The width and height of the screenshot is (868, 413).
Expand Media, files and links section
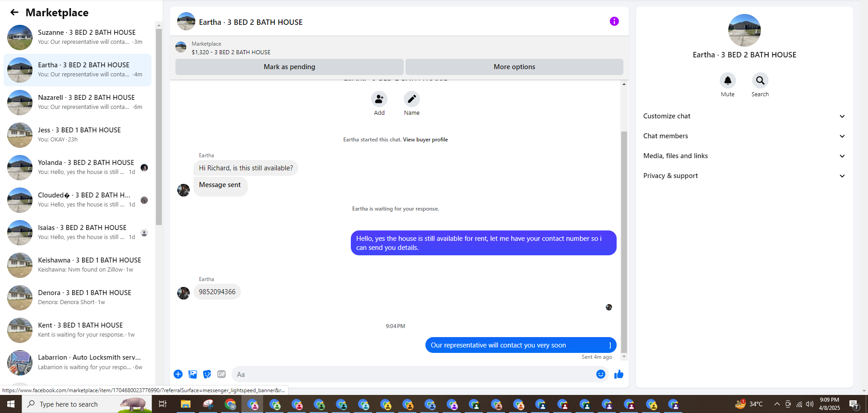point(744,156)
